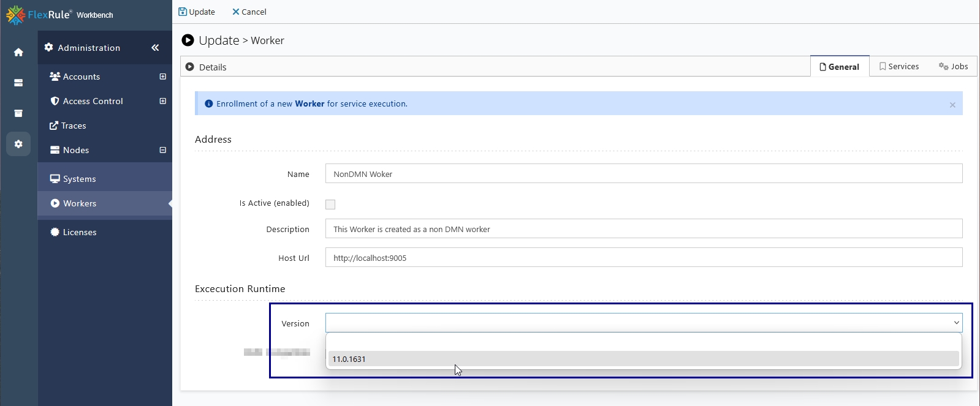Image resolution: width=980 pixels, height=406 pixels.
Task: Click the Systems monitor icon
Action: pyautogui.click(x=55, y=178)
